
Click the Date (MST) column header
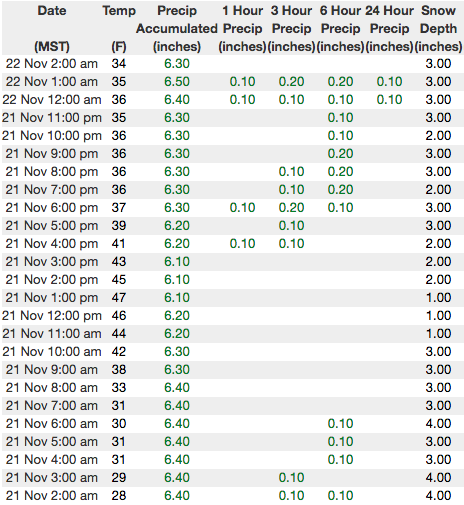coord(52,28)
